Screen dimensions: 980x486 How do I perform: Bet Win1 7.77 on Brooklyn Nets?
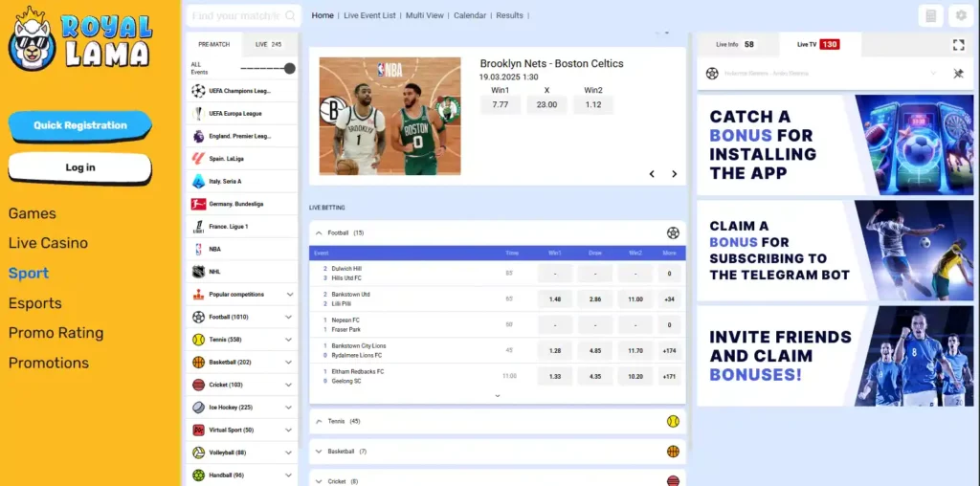click(x=500, y=104)
